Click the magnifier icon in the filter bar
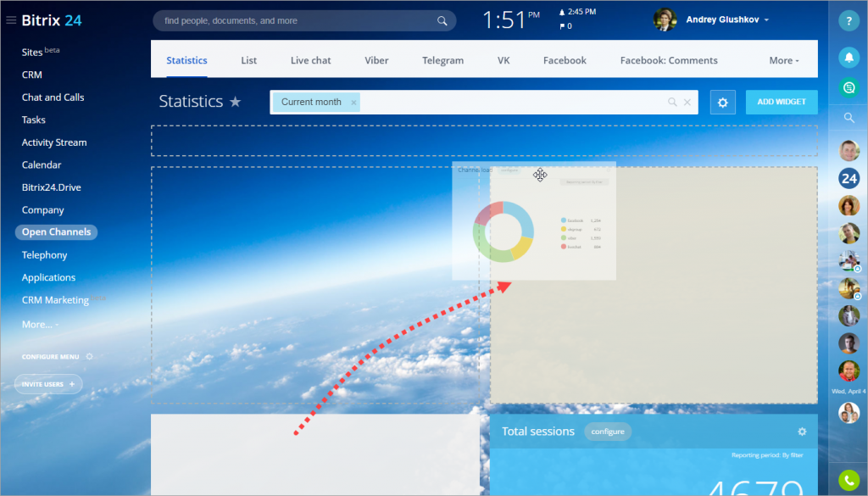This screenshot has width=868, height=496. coord(672,102)
